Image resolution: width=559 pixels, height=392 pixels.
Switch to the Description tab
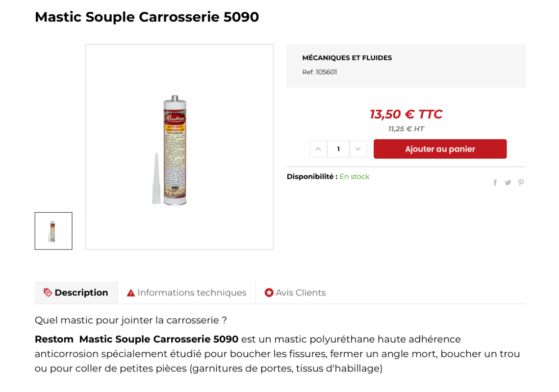pos(81,293)
